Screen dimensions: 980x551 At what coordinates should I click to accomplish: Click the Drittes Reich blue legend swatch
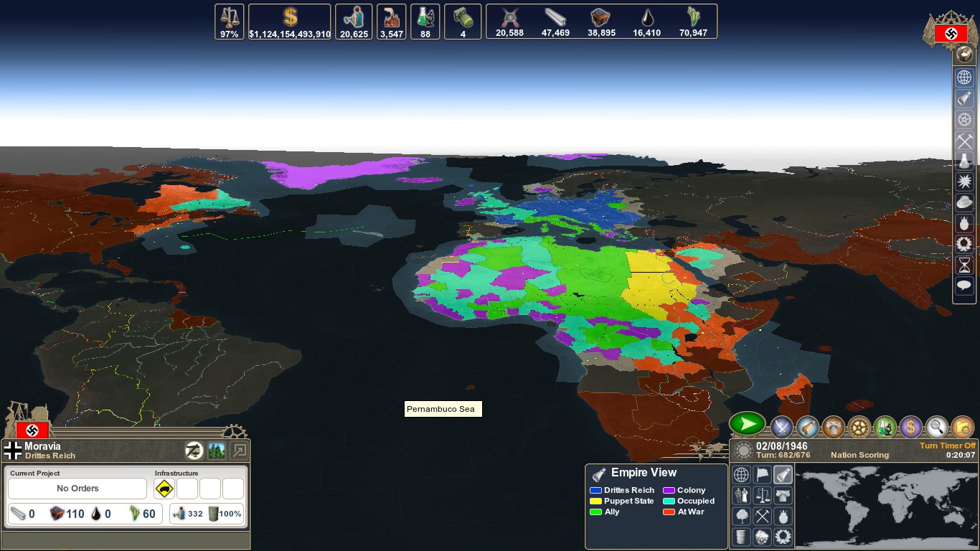pyautogui.click(x=595, y=490)
